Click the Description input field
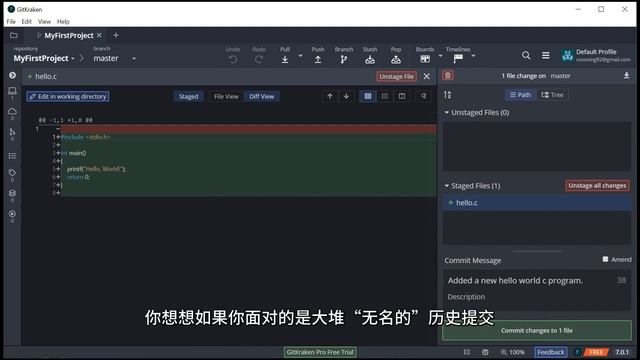The width and height of the screenshot is (640, 360). tap(537, 297)
